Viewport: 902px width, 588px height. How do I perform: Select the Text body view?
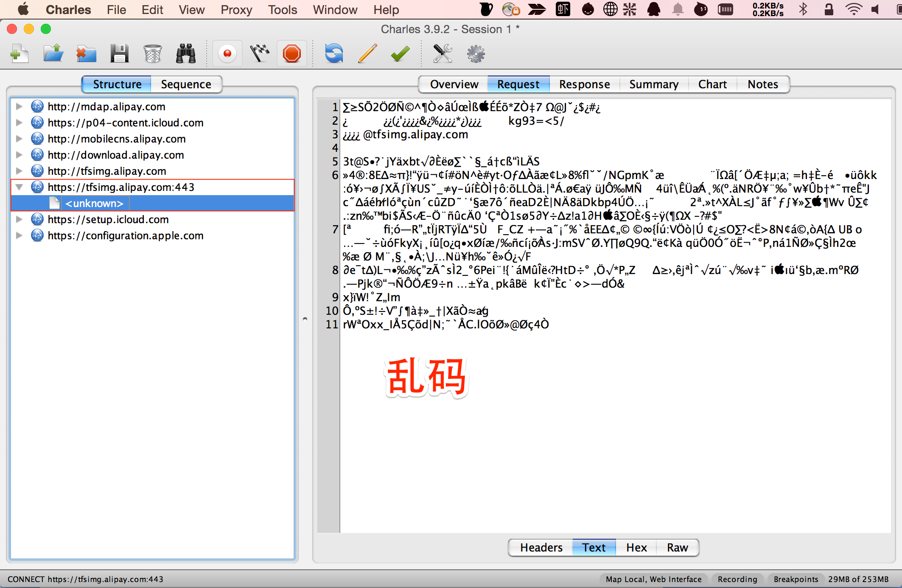click(594, 547)
